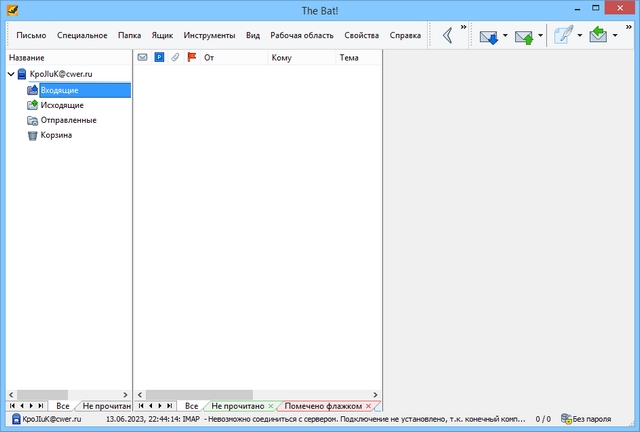Click the envelope status column header
The width and height of the screenshot is (640, 432).
[142, 58]
